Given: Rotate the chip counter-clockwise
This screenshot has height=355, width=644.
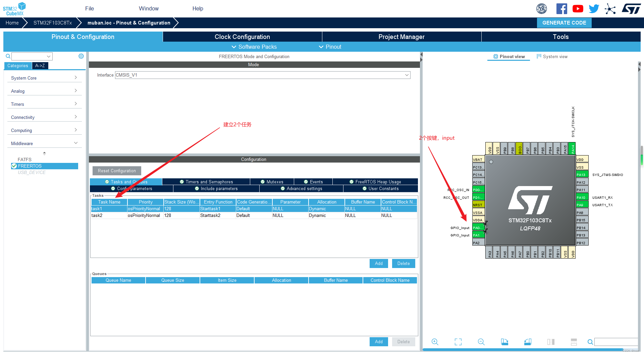Looking at the screenshot, I should pos(528,342).
